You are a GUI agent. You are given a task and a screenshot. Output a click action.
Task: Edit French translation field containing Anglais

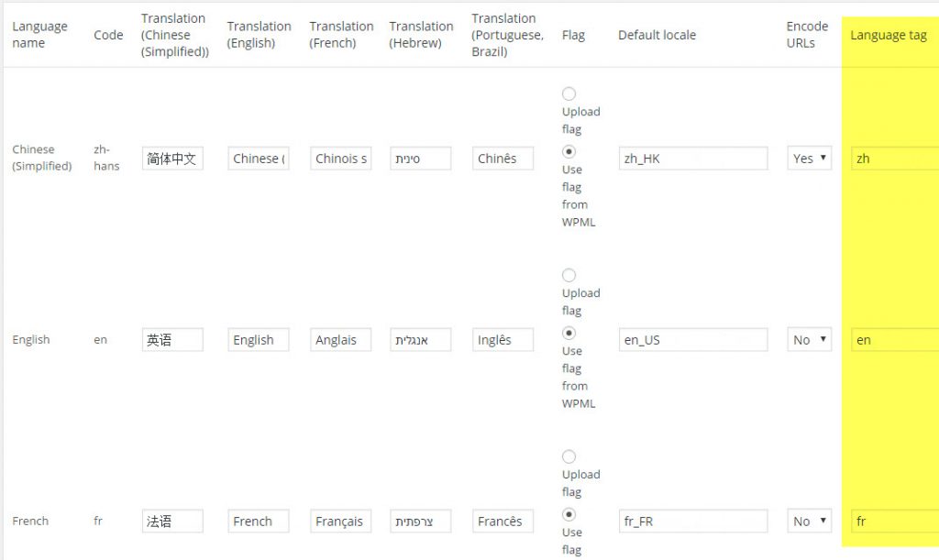click(340, 340)
